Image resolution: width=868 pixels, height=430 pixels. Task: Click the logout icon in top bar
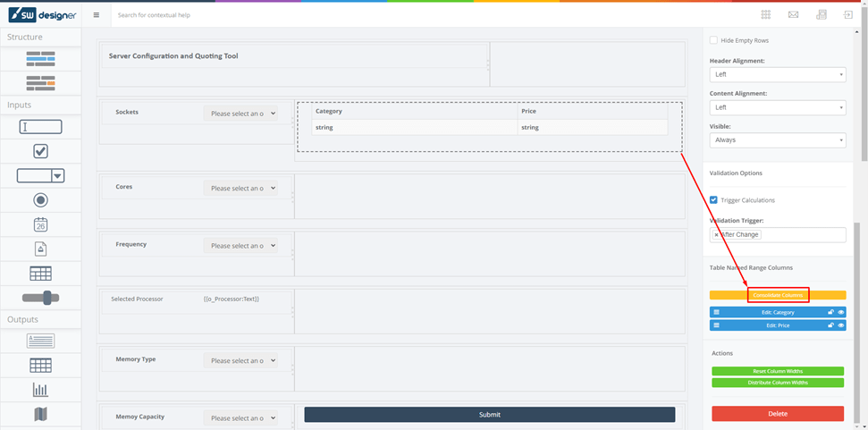(848, 14)
